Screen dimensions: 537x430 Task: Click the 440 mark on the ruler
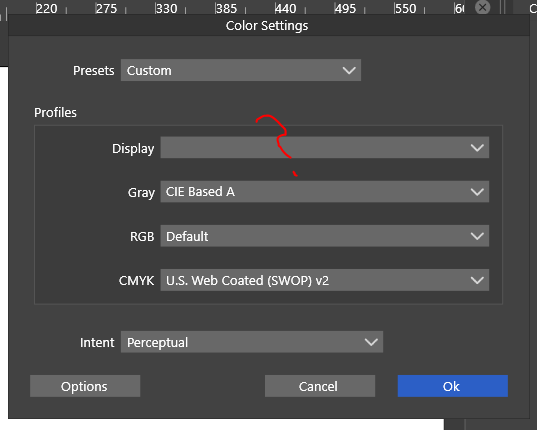tap(286, 9)
